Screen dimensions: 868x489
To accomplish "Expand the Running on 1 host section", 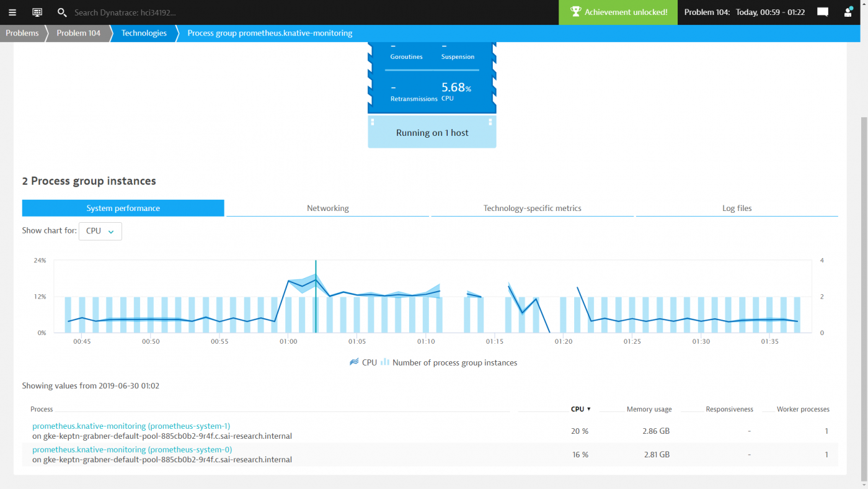I will [x=432, y=132].
